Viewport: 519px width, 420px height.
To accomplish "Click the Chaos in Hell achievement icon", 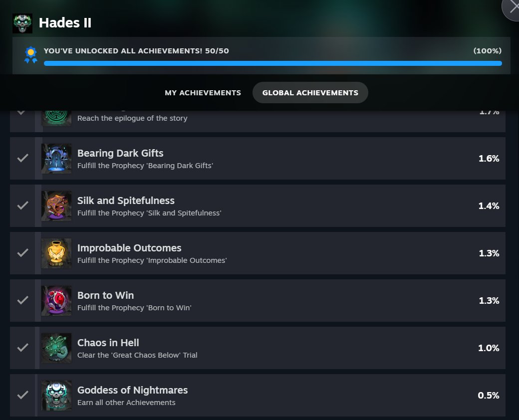I will point(56,348).
